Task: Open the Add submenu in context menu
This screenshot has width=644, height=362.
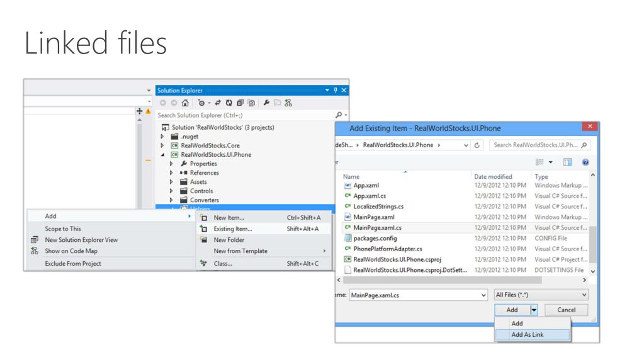Action: tap(111, 216)
